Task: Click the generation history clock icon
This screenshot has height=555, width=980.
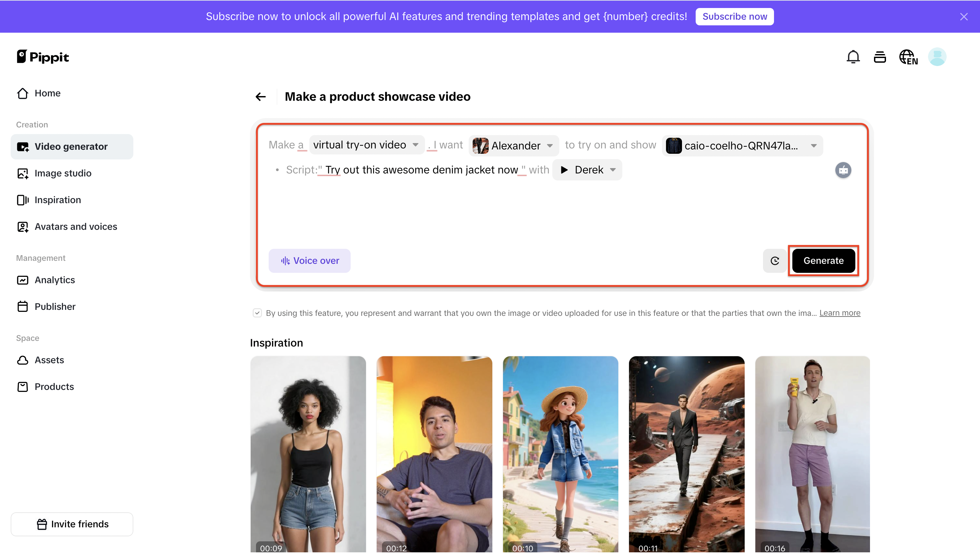Action: point(774,261)
